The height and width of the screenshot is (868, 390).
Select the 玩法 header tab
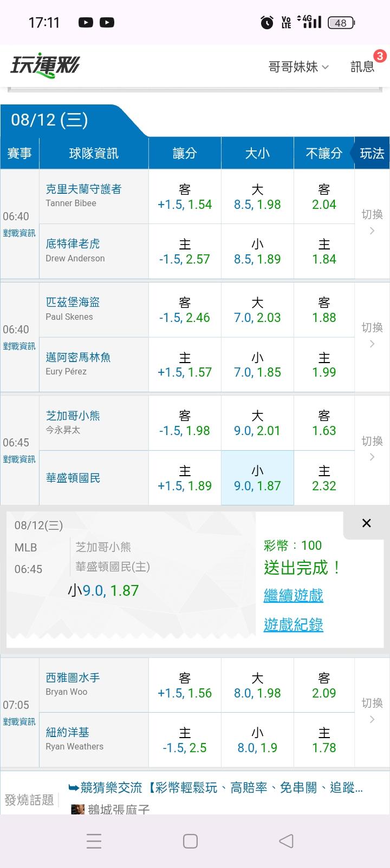coord(372,153)
